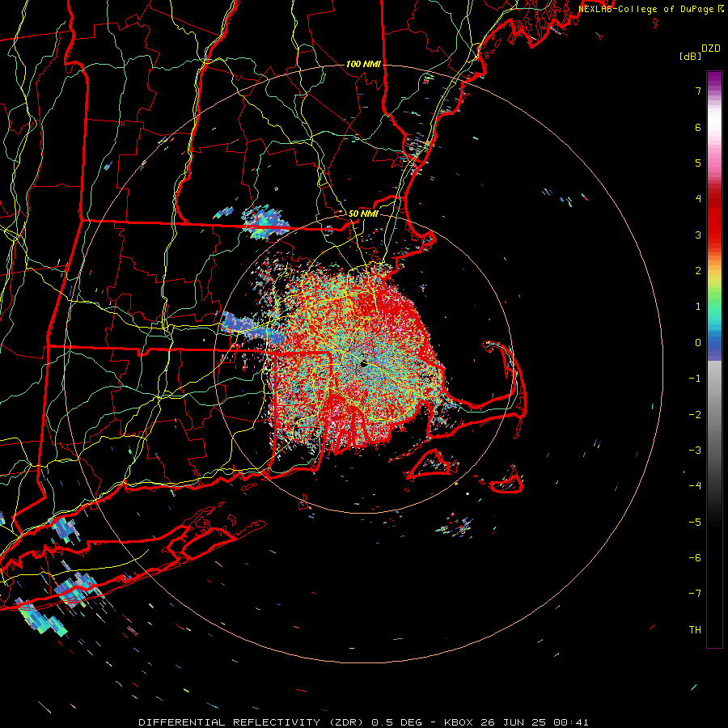Click the "DZD" color scale heading
Screen dimensions: 728x728
(x=711, y=49)
